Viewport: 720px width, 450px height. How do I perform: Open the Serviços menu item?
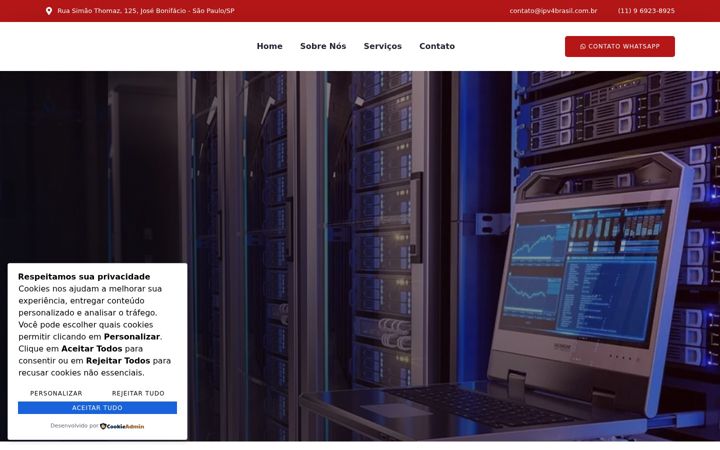382,46
